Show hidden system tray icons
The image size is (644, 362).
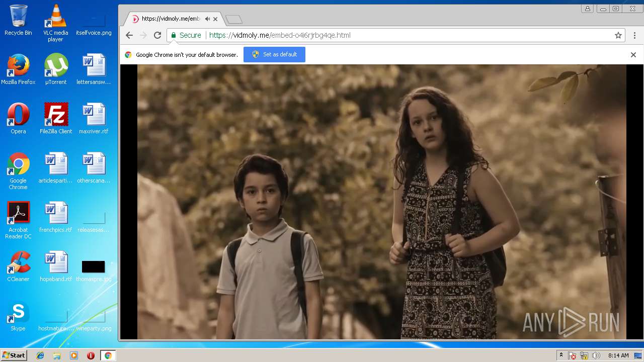tap(561, 355)
